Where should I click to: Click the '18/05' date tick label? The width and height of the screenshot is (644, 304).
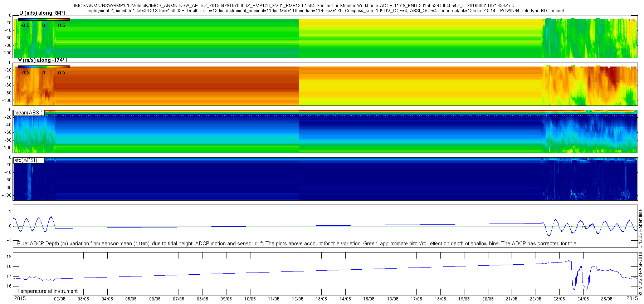pyautogui.click(x=440, y=299)
